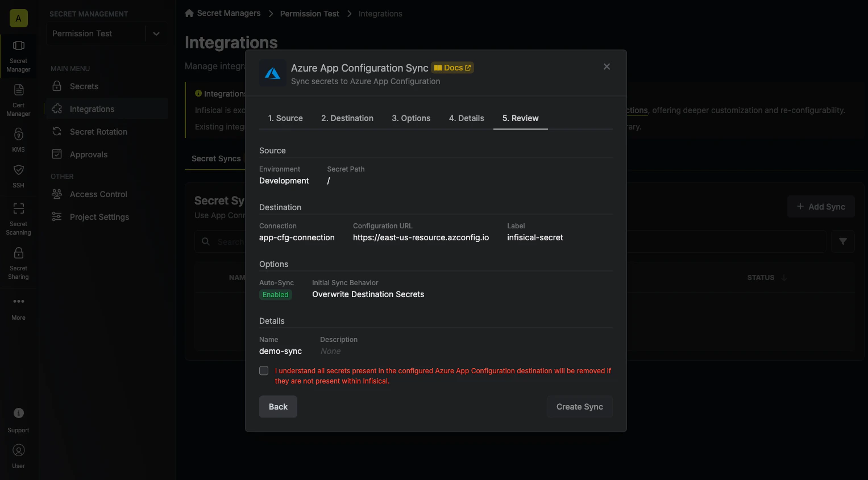
Task: Click the configuration URL value
Action: 421,237
